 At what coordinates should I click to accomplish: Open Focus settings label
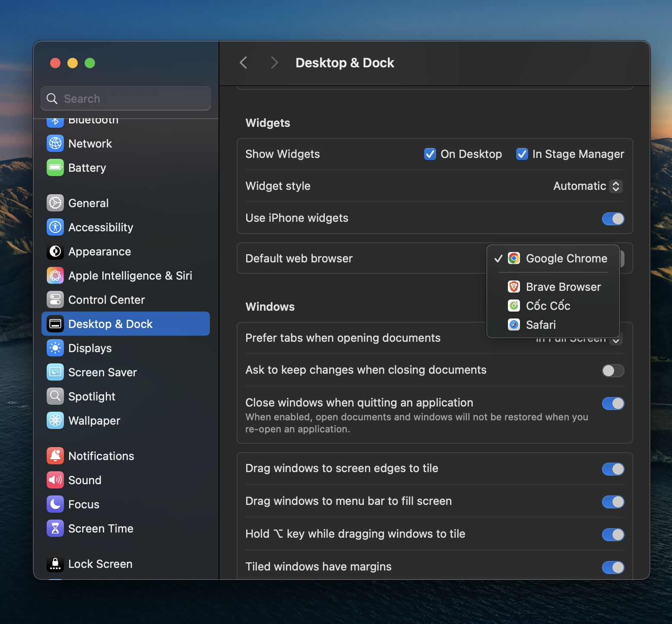tap(84, 504)
